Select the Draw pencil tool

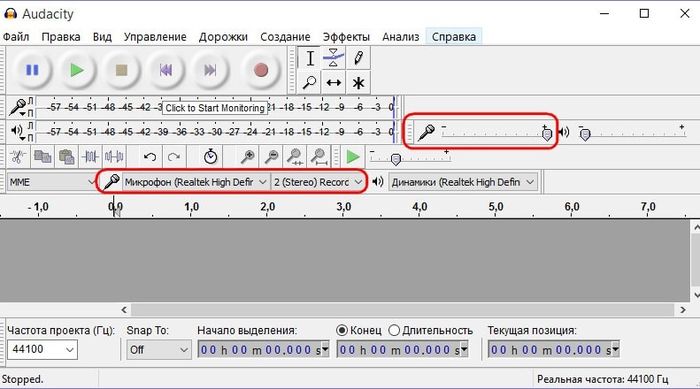(358, 59)
